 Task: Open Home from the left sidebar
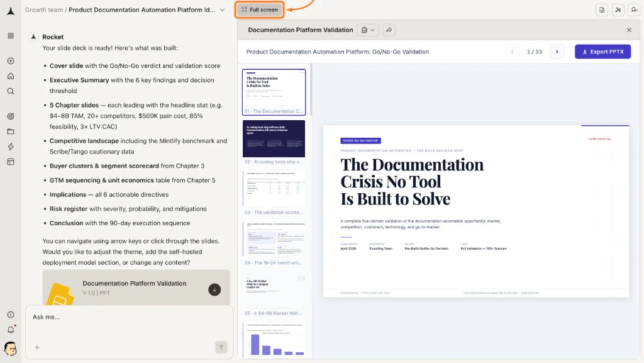(x=10, y=76)
